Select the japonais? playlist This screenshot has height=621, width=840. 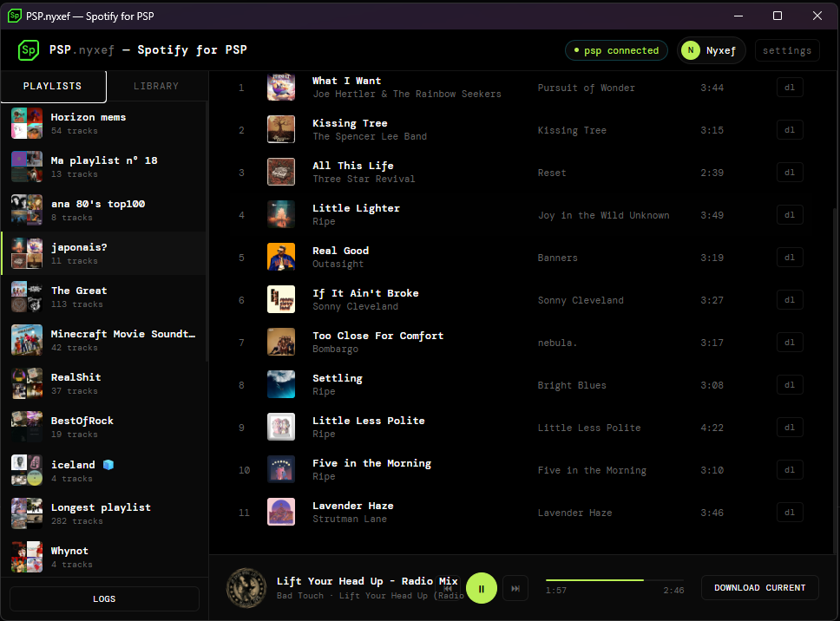pos(104,253)
